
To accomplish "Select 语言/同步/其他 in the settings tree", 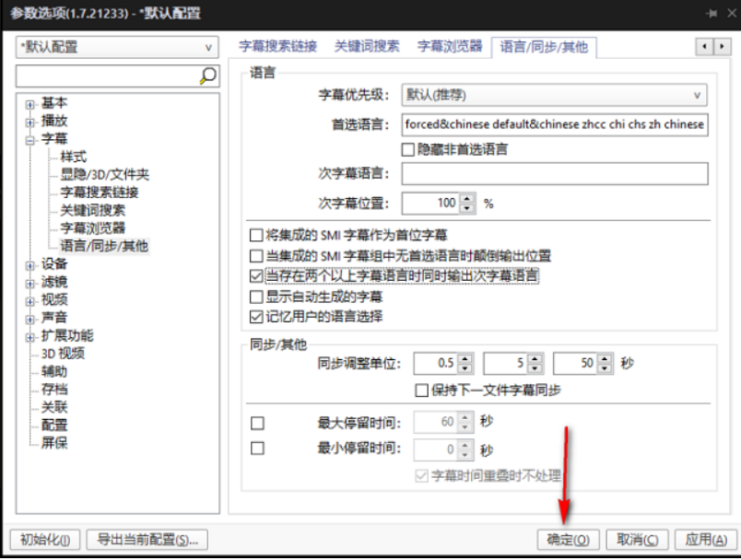I will point(104,246).
